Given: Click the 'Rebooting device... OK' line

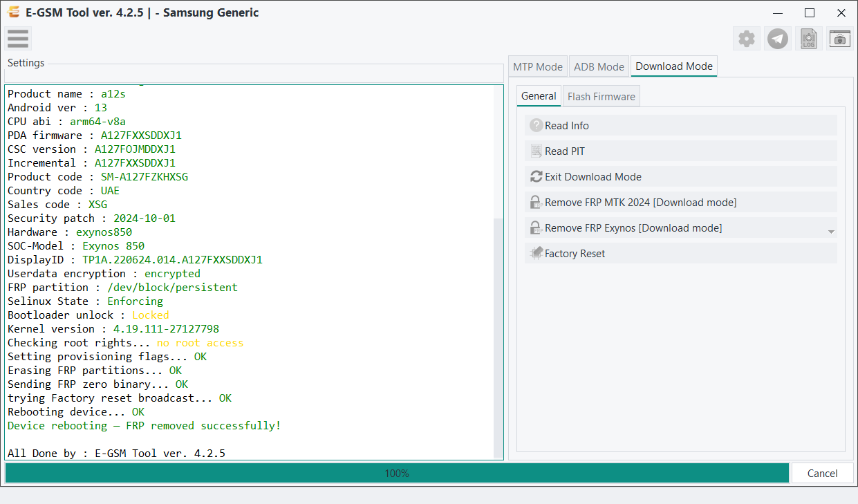Looking at the screenshot, I should 76,411.
